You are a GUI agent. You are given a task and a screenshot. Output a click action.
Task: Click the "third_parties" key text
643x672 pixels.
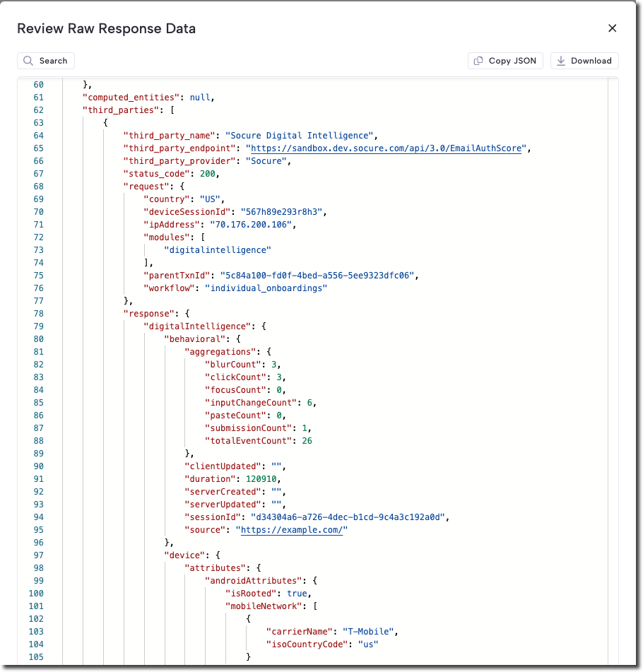[121, 110]
